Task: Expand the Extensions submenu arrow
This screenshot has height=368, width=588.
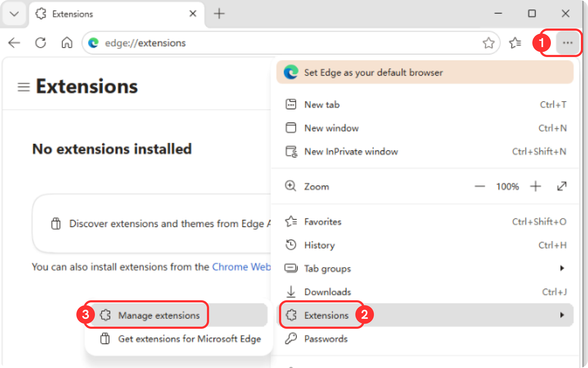Action: 562,315
